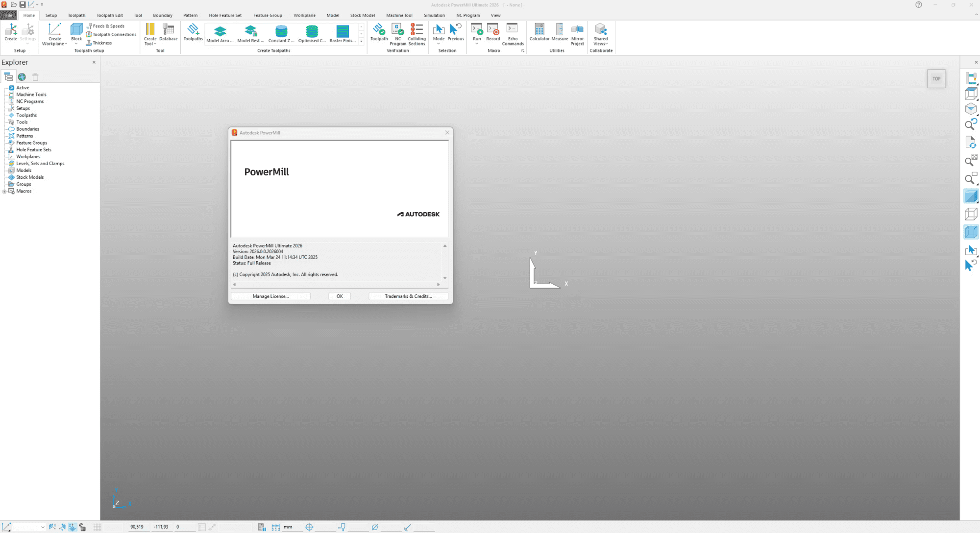Viewport: 980px width, 533px height.
Task: Select the Optimised Constant Z strategy
Action: point(312,32)
